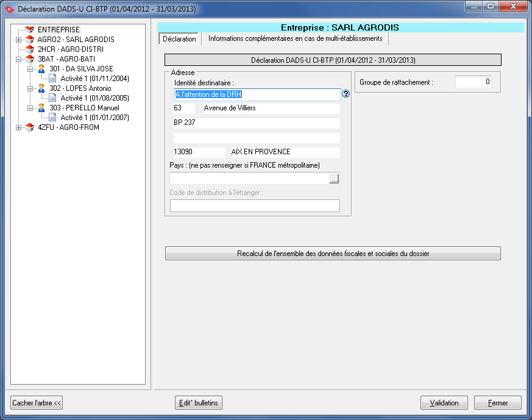Click the Validation button
This screenshot has height=420, width=532.
444,403
